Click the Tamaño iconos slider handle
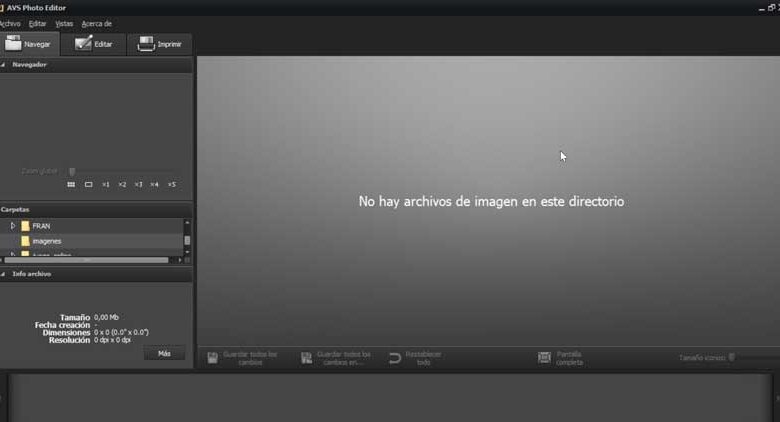 tap(732, 357)
